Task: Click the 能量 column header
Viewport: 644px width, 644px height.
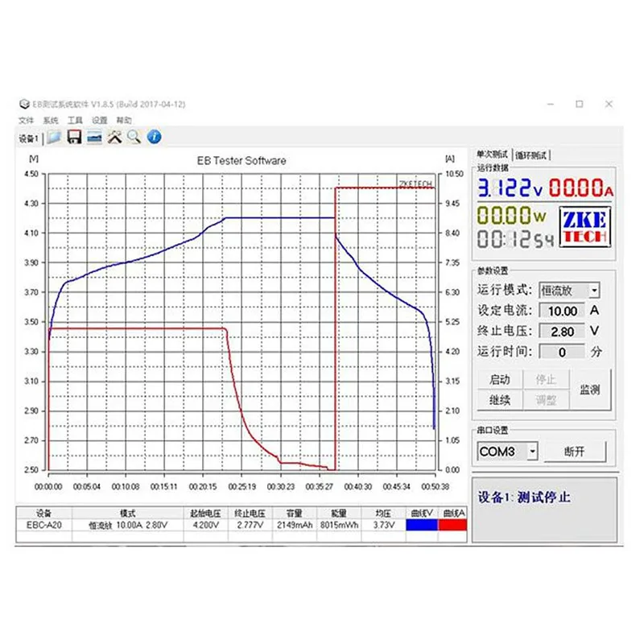Action: [339, 513]
